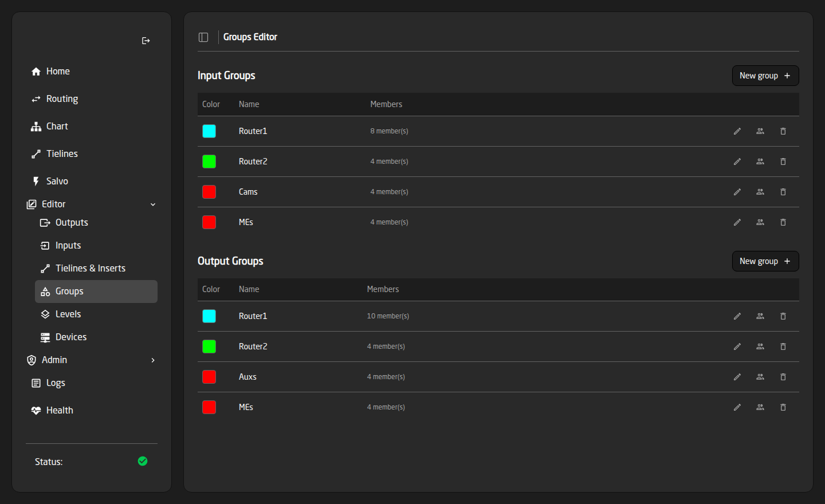
Task: Manage members of the Input group Router2
Action: (x=760, y=162)
